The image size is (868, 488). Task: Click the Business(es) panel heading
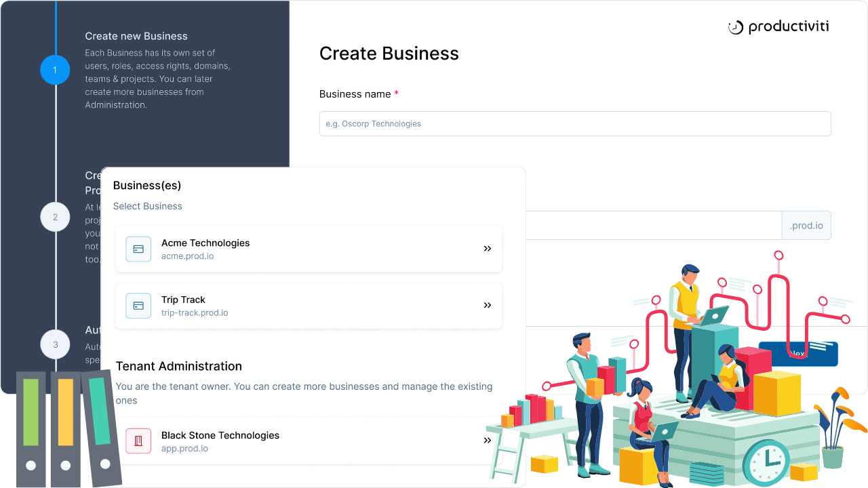(147, 186)
